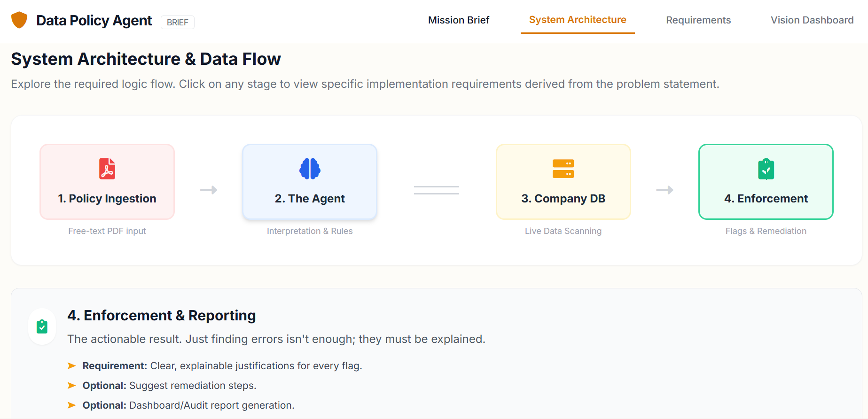Screen dimensions: 868x419
Task: Click 'The actionable result' description sentence
Action: 276,339
